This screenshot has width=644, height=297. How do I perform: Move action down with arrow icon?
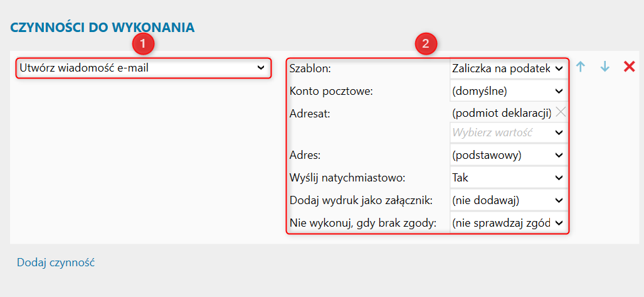(x=604, y=67)
